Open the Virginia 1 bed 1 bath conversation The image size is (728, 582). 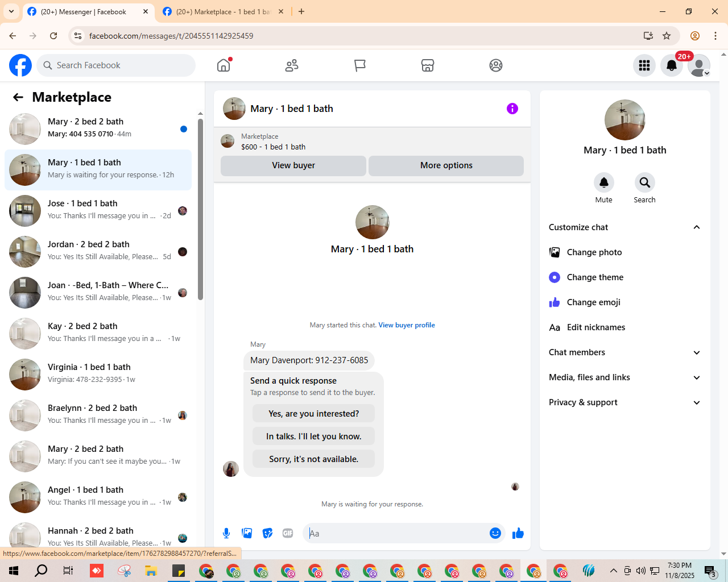(x=98, y=375)
